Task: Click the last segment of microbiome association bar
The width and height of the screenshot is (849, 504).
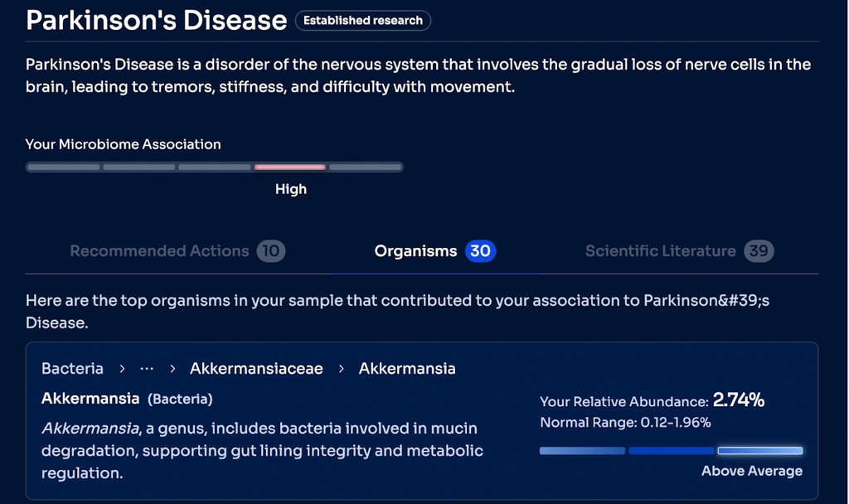Action: click(x=366, y=167)
